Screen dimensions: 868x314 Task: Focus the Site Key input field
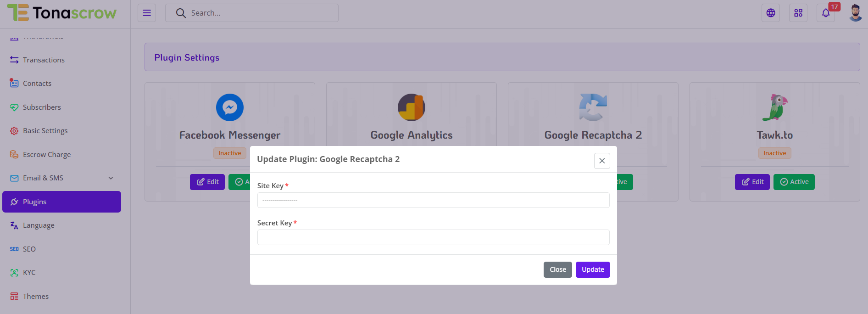coord(433,200)
